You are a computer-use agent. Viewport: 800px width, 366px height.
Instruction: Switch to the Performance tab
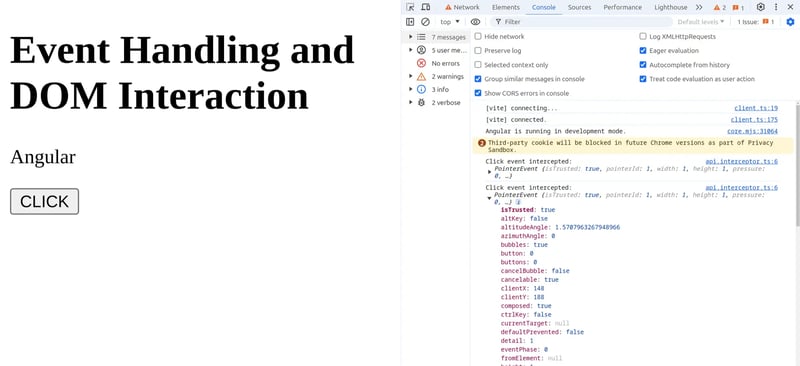coord(622,7)
